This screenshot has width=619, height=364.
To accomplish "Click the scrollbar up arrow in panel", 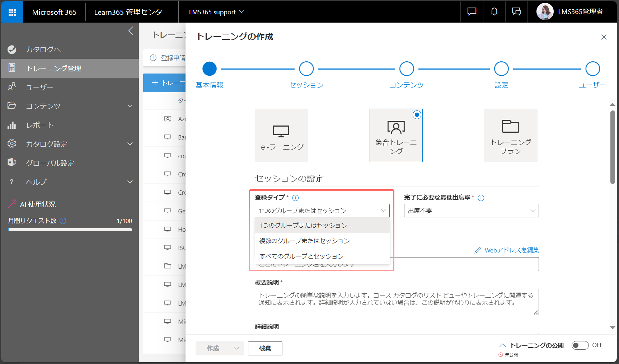I will [x=612, y=105].
